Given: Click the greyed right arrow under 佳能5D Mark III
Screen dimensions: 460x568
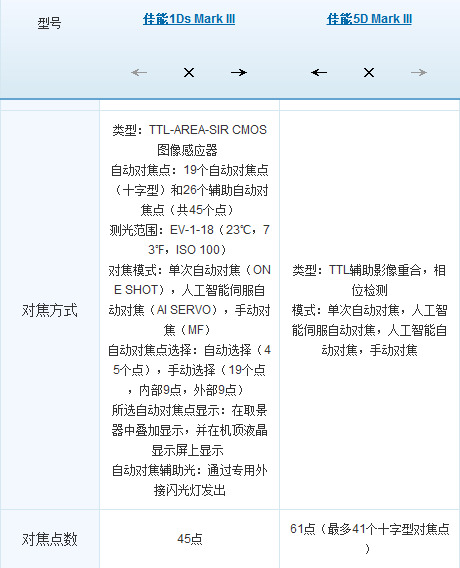Looking at the screenshot, I should [419, 72].
